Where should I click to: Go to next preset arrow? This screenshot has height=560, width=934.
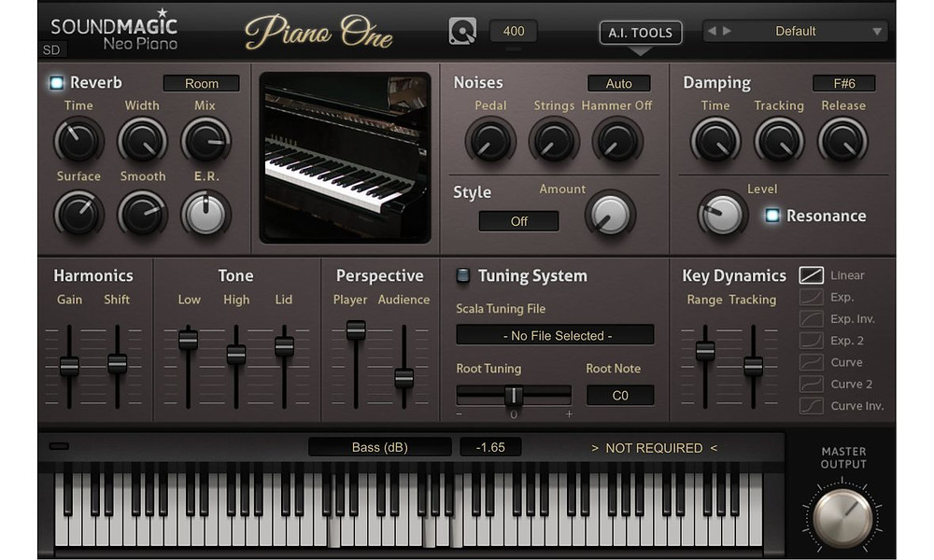click(x=727, y=31)
